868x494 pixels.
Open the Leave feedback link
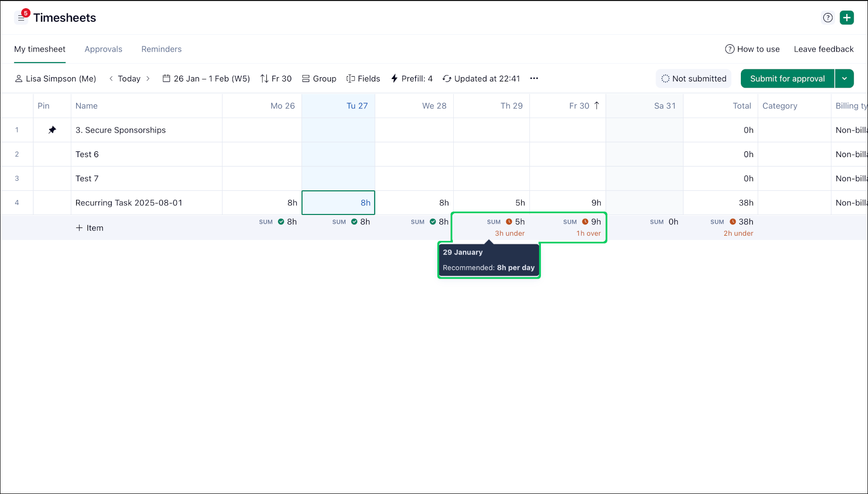tap(823, 49)
